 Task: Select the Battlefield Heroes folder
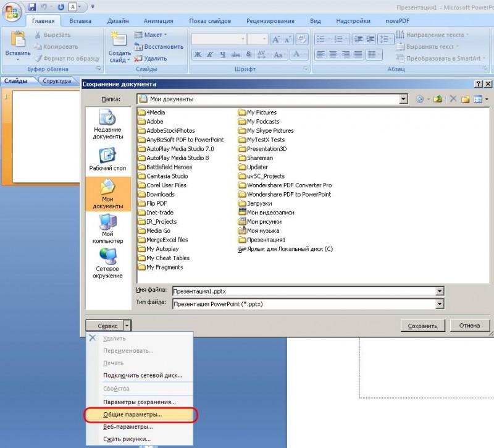pyautogui.click(x=165, y=167)
